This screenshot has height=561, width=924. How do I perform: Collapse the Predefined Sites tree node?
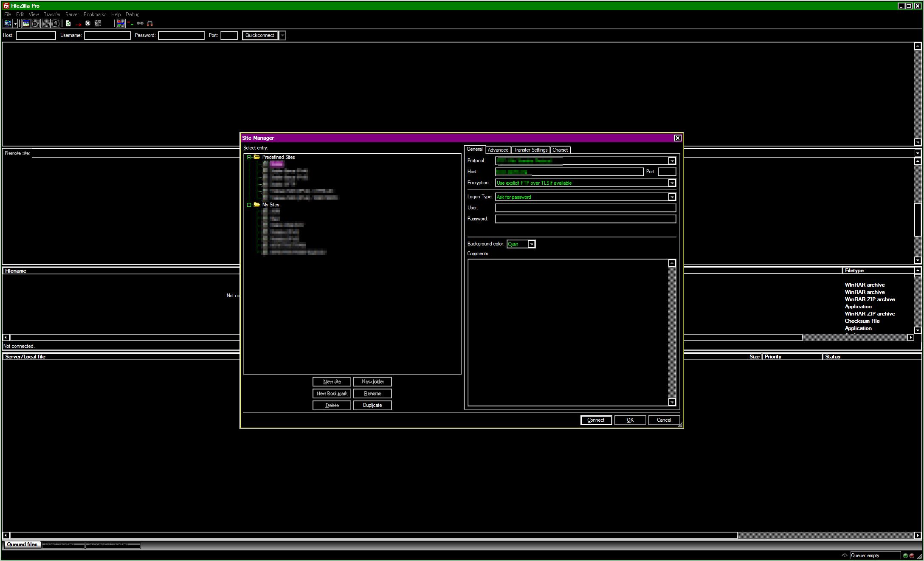[249, 157]
